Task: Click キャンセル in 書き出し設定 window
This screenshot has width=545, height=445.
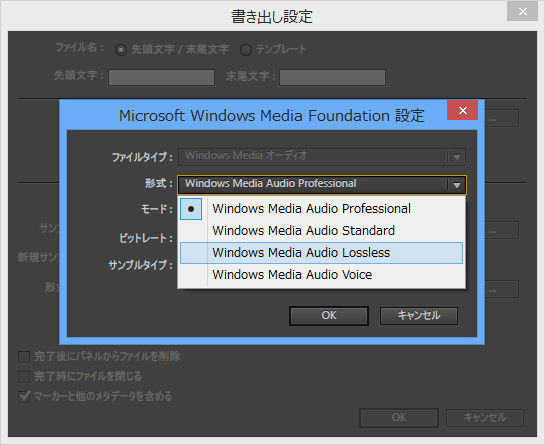Action: [485, 418]
